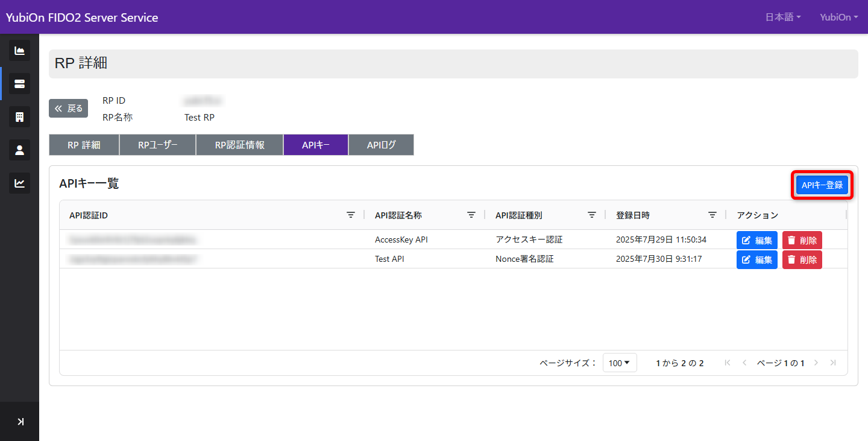
Task: Click the アクション column header
Action: click(758, 215)
